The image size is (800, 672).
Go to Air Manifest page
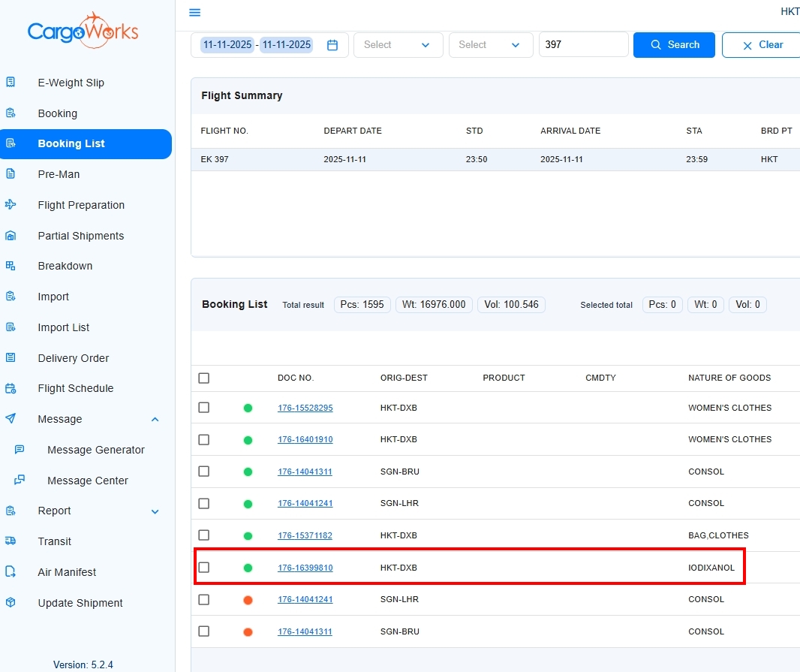[x=67, y=572]
